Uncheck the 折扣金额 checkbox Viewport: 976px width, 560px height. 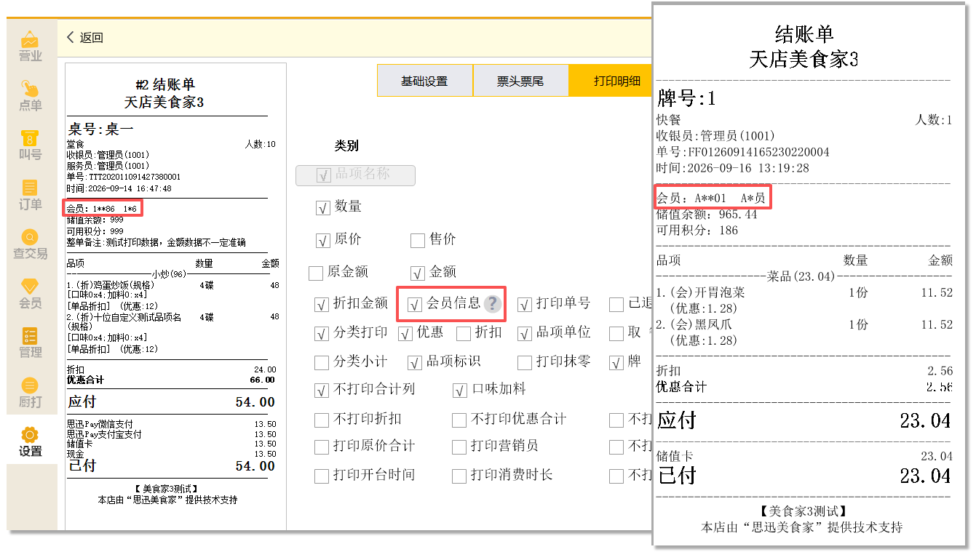tap(321, 305)
